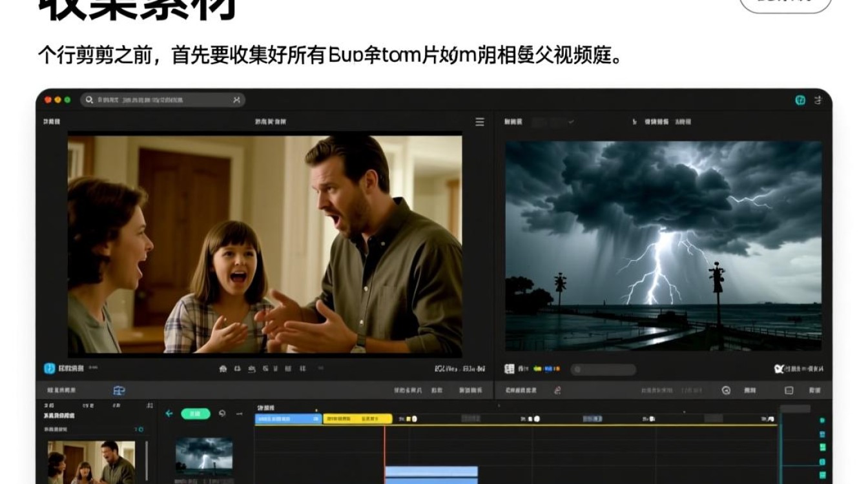Click the search field in the title bar
The height and width of the screenshot is (484, 868).
(163, 100)
